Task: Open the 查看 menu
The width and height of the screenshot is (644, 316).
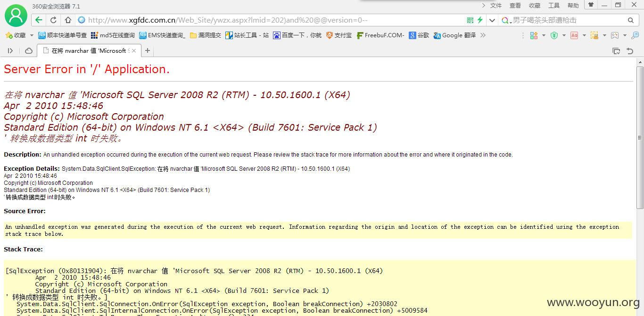Action: (515, 6)
